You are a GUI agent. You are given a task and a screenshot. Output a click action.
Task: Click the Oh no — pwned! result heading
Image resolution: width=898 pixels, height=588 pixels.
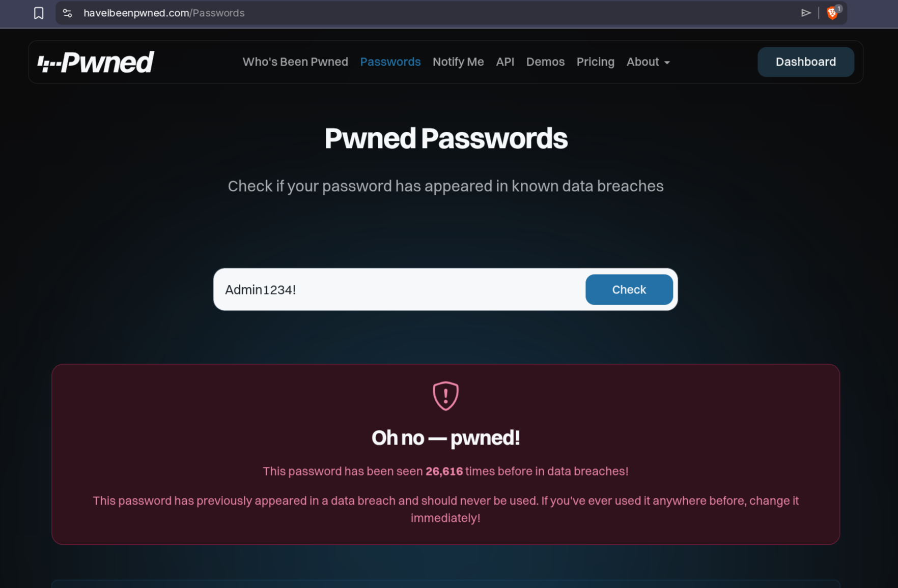pos(445,437)
